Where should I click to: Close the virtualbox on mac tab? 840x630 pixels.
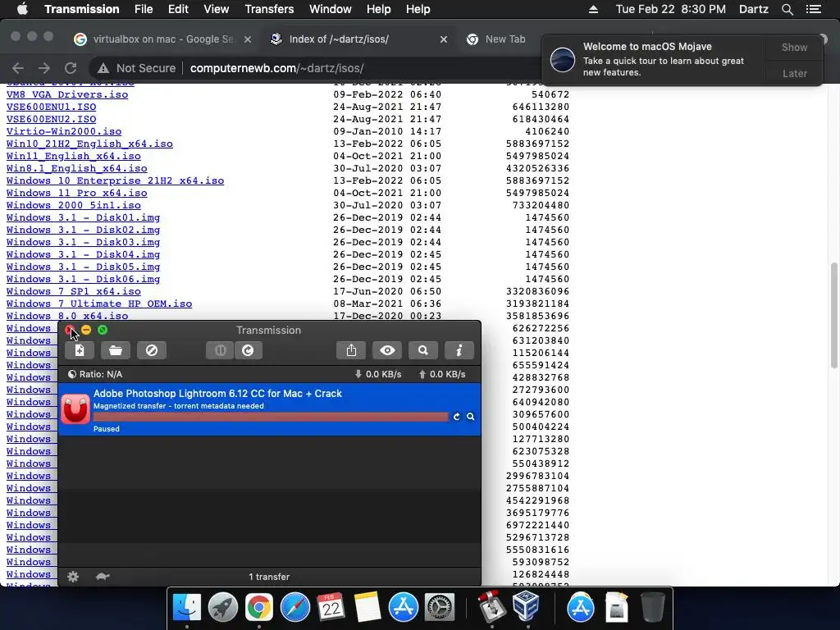pos(248,39)
